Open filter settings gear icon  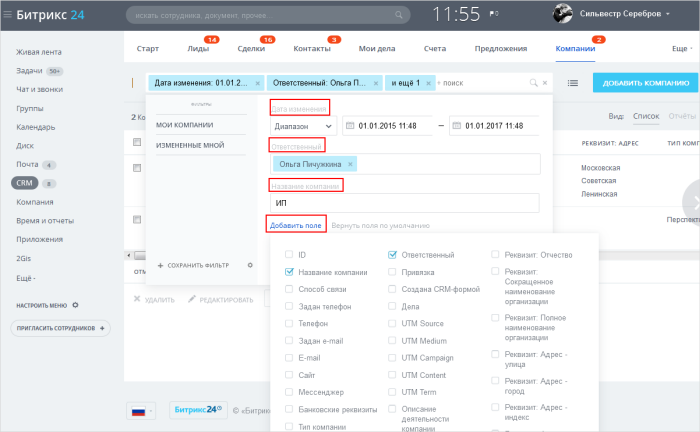pyautogui.click(x=250, y=265)
